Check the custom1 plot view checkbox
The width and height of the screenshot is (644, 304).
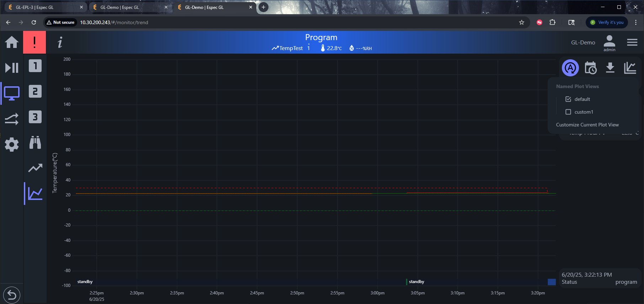(x=568, y=112)
